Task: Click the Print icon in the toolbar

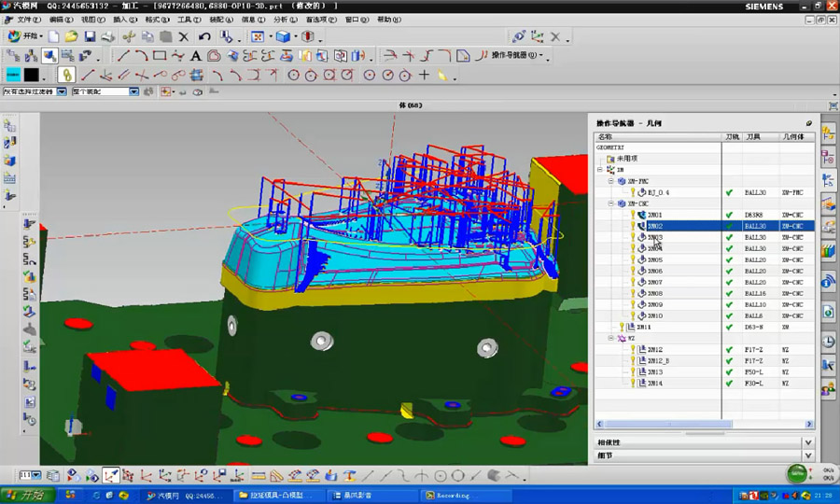Action: tap(107, 36)
